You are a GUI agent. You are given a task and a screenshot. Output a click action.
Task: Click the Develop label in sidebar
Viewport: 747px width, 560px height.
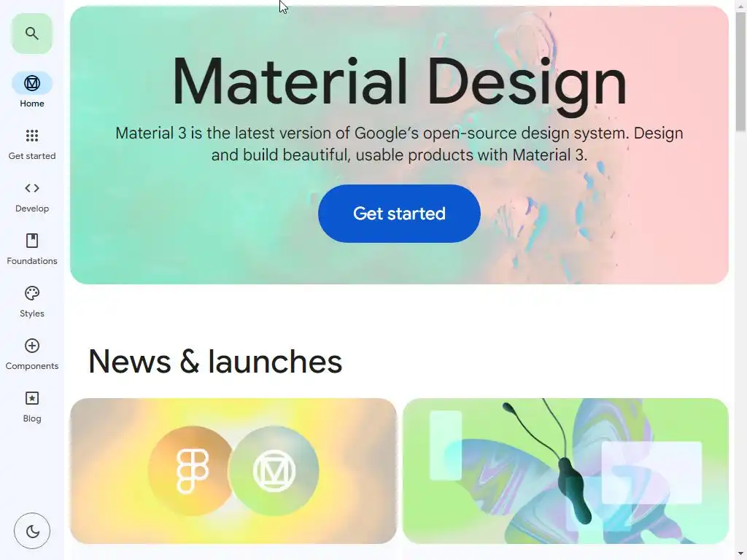pyautogui.click(x=32, y=209)
